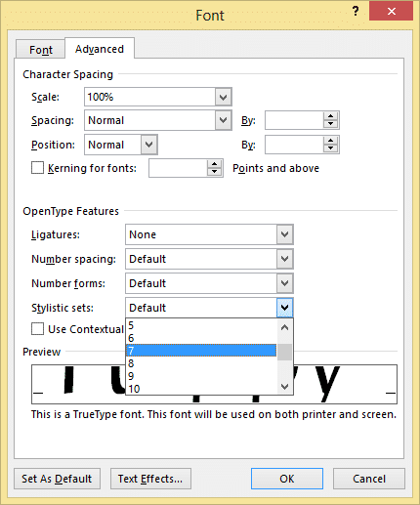This screenshot has height=505, width=420.
Task: Choose stylistic set 9 in list
Action: pos(201,376)
